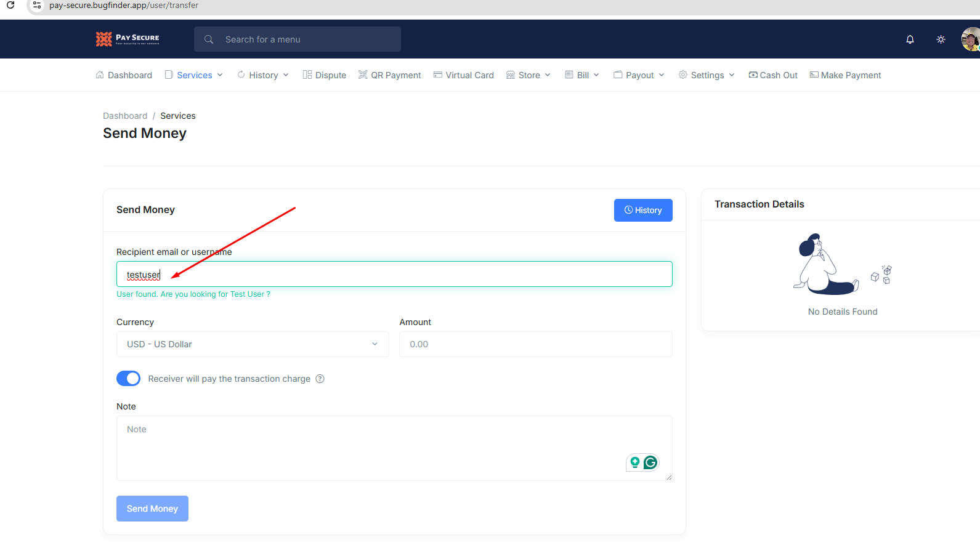
Task: Expand the Services menu
Action: click(194, 75)
